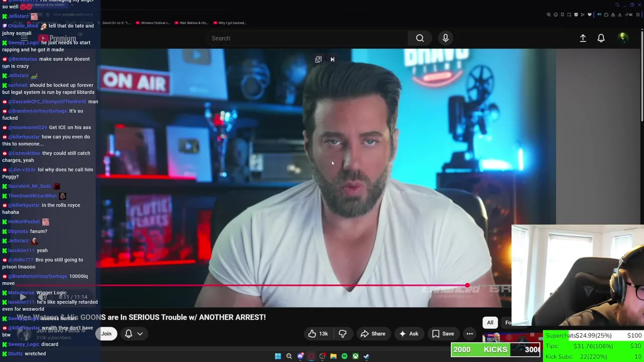The width and height of the screenshot is (644, 362).
Task: Click the video title text
Action: pos(141,317)
